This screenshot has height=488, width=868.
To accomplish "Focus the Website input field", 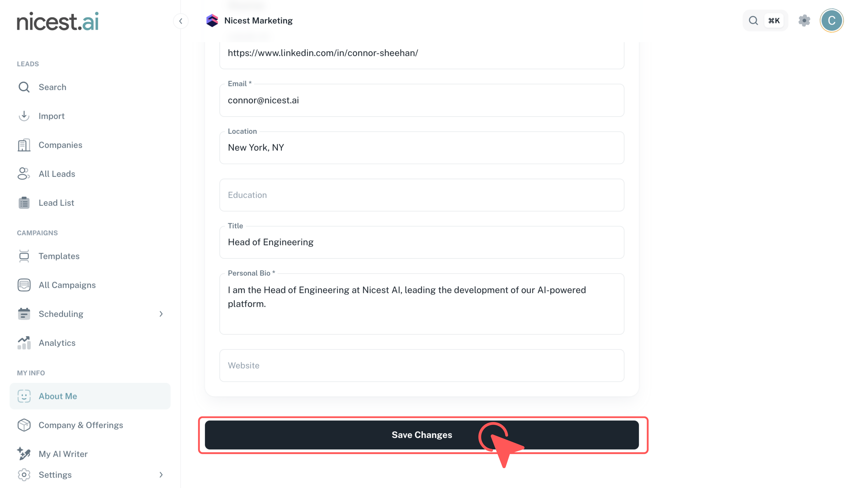I will pos(422,365).
